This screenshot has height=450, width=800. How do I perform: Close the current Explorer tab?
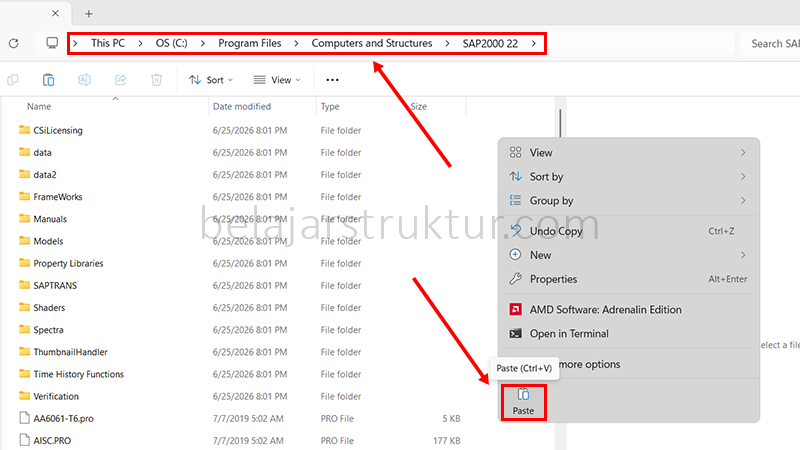click(55, 14)
